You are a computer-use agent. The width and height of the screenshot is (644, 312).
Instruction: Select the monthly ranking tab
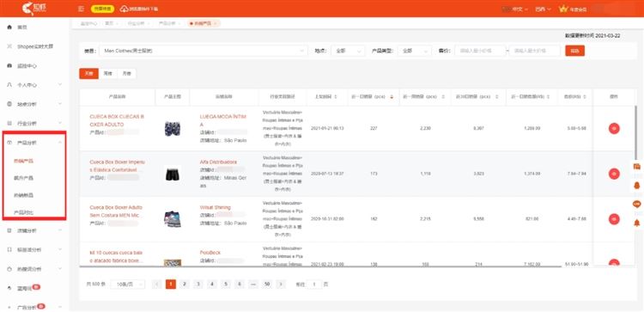pyautogui.click(x=126, y=74)
